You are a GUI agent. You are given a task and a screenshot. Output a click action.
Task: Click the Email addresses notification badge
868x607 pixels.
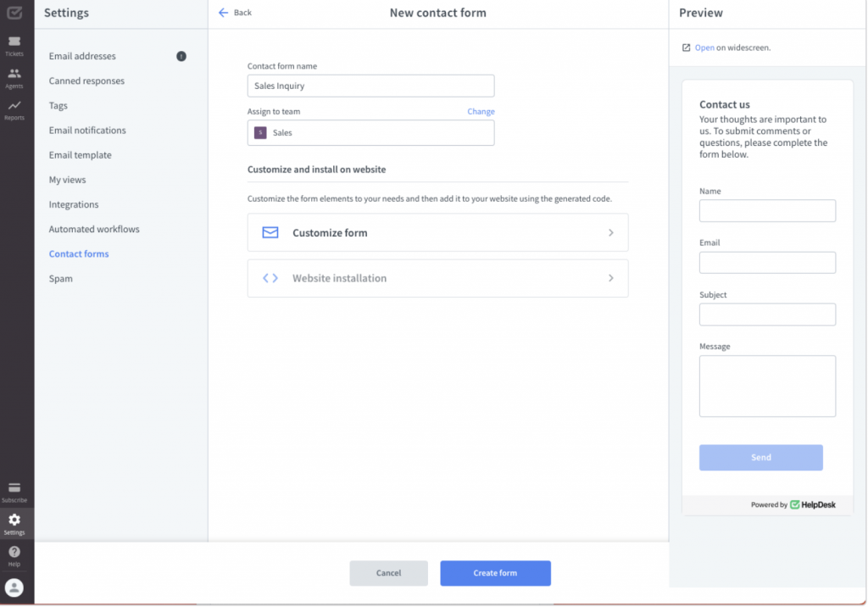181,56
